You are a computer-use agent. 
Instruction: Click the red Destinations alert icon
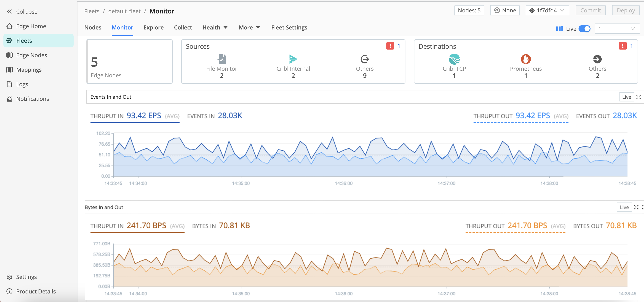623,46
